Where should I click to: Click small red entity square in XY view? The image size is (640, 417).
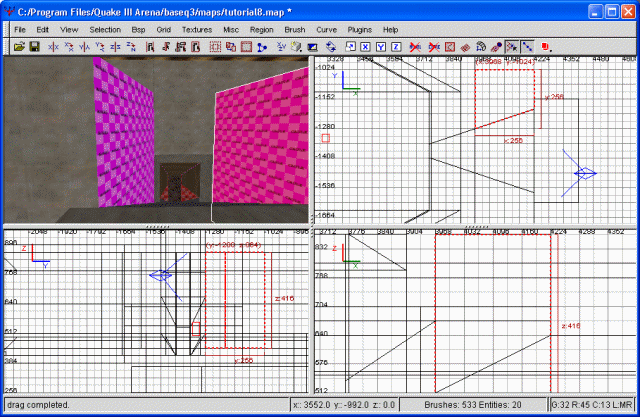coord(326,138)
